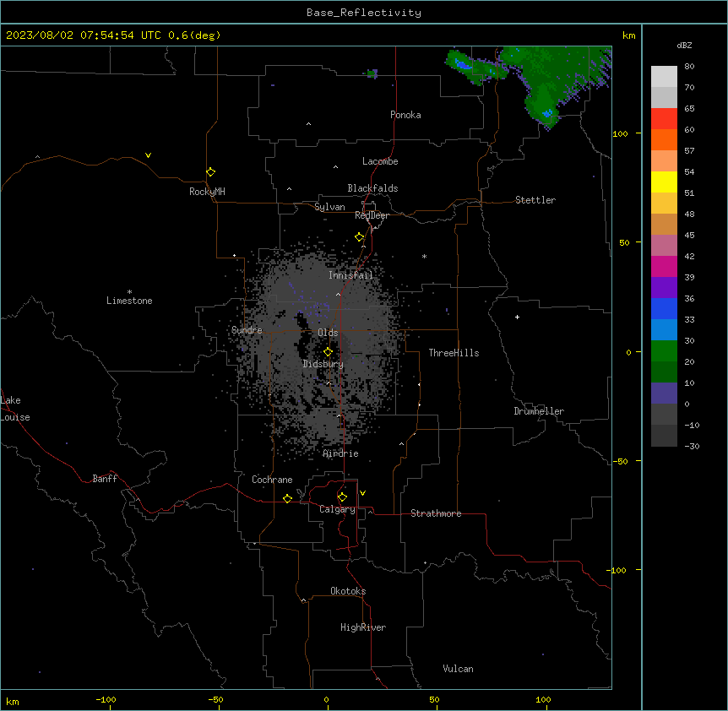Click the -50 tick on the right axis
728x711 pixels.
click(x=620, y=461)
